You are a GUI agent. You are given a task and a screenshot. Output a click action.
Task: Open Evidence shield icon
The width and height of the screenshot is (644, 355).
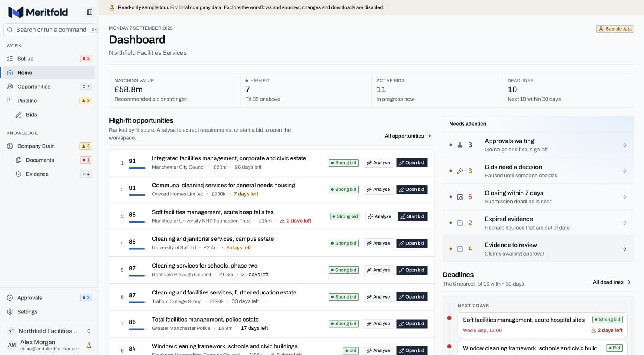pos(19,174)
